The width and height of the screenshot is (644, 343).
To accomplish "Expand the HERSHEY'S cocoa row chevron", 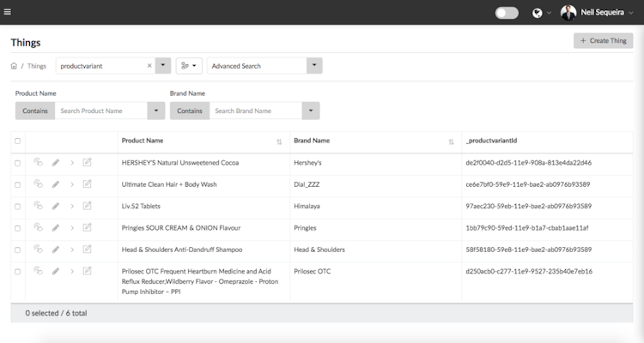I will click(72, 163).
